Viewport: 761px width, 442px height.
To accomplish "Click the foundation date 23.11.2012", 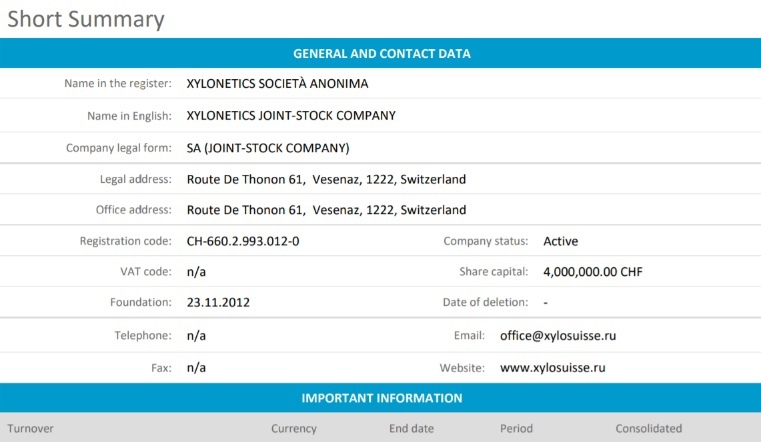I will coord(216,302).
